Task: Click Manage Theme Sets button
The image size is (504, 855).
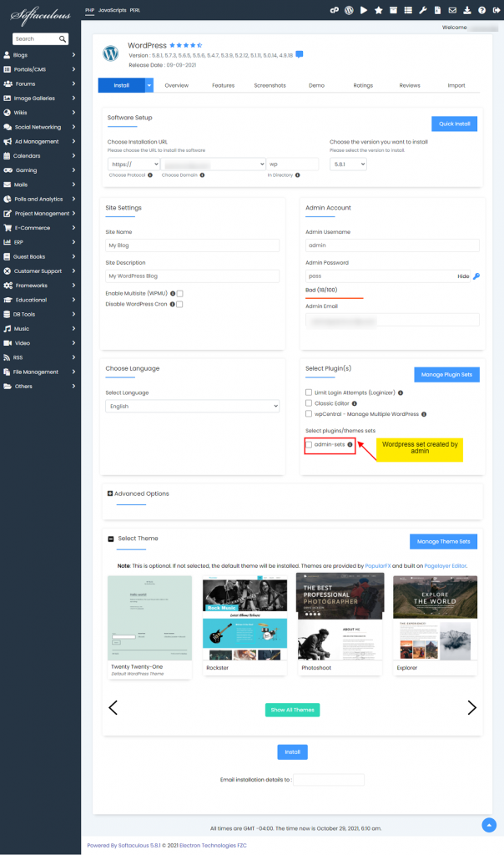Action: (x=444, y=541)
